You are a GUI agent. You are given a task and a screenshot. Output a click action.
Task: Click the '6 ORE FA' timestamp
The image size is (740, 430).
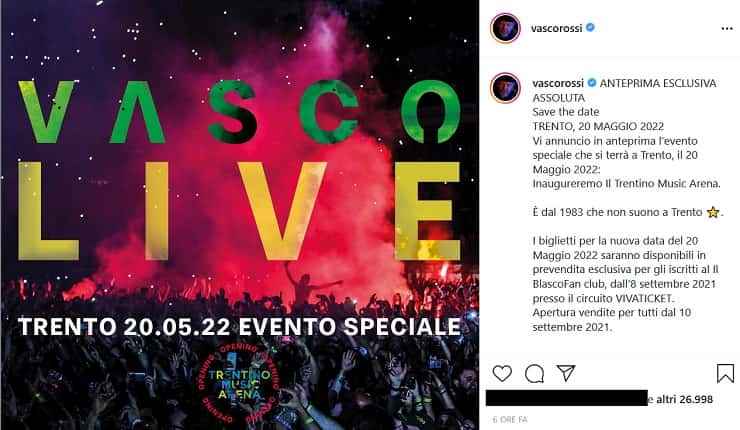(510, 419)
